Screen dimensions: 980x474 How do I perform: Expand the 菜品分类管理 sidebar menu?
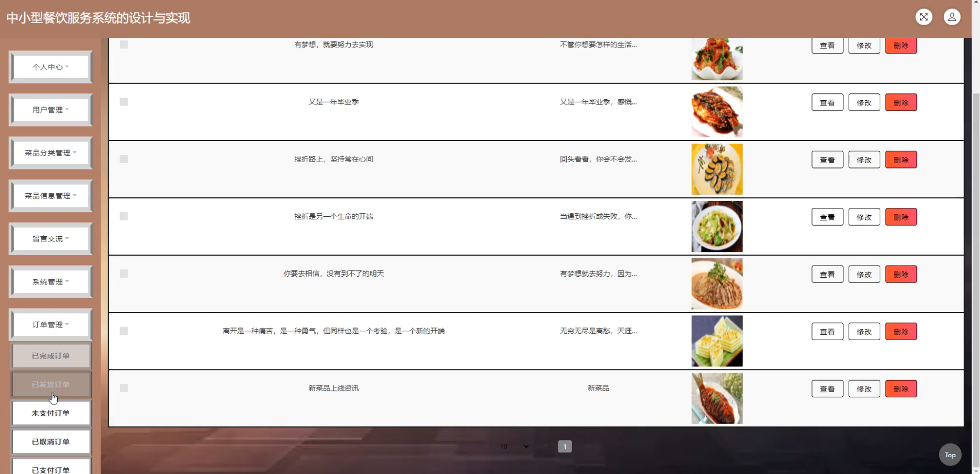coord(50,153)
